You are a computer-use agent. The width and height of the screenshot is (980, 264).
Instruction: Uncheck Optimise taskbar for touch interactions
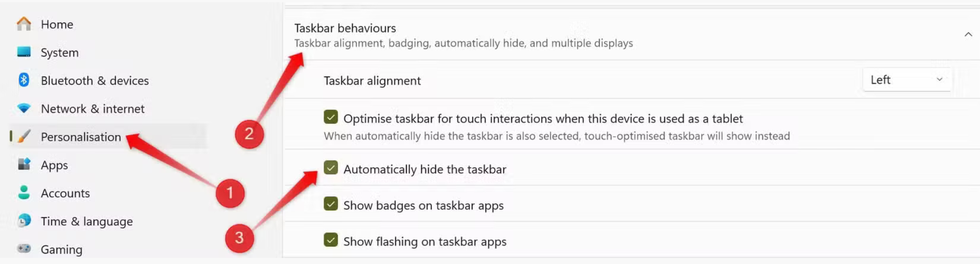tap(331, 118)
